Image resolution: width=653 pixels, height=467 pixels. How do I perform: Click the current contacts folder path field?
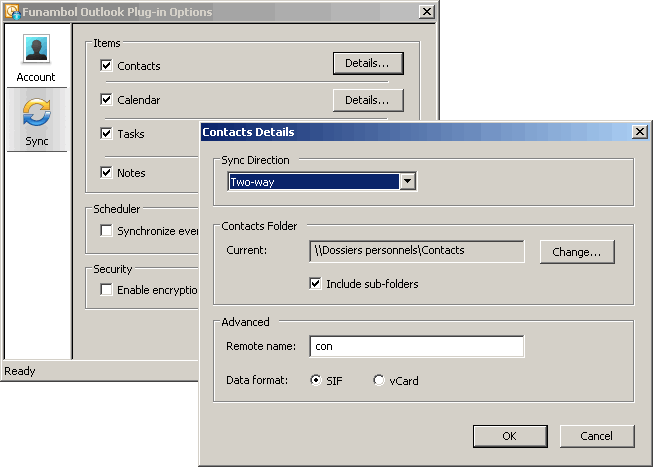click(417, 251)
